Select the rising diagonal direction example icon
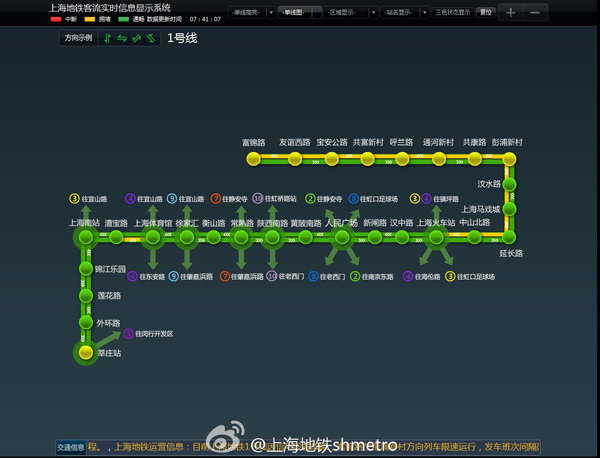Image resolution: width=600 pixels, height=458 pixels. [137, 38]
